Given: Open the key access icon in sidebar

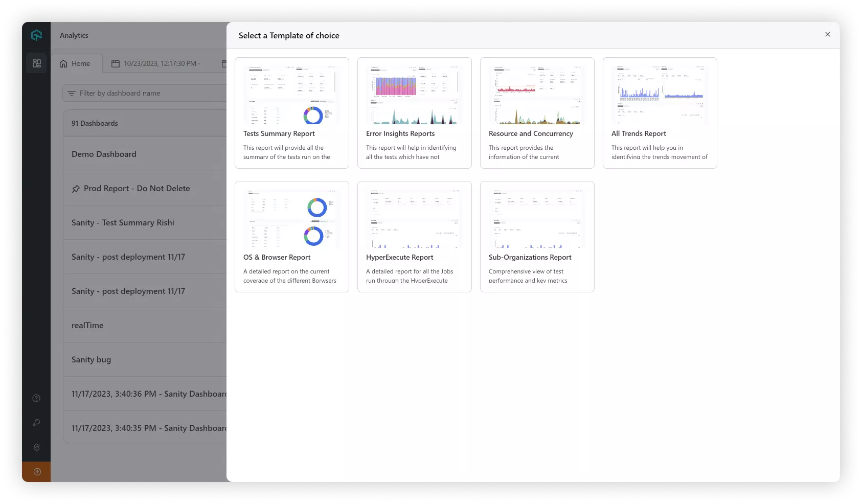Looking at the screenshot, I should point(36,423).
